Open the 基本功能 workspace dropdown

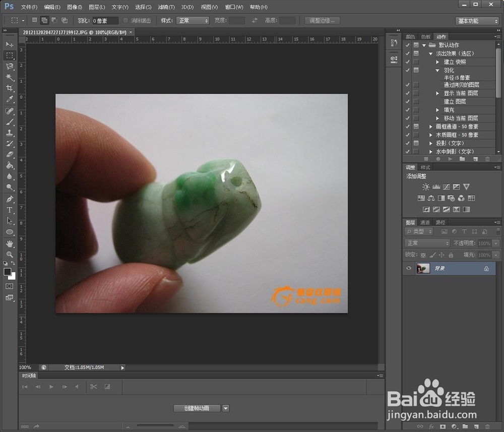tap(477, 21)
